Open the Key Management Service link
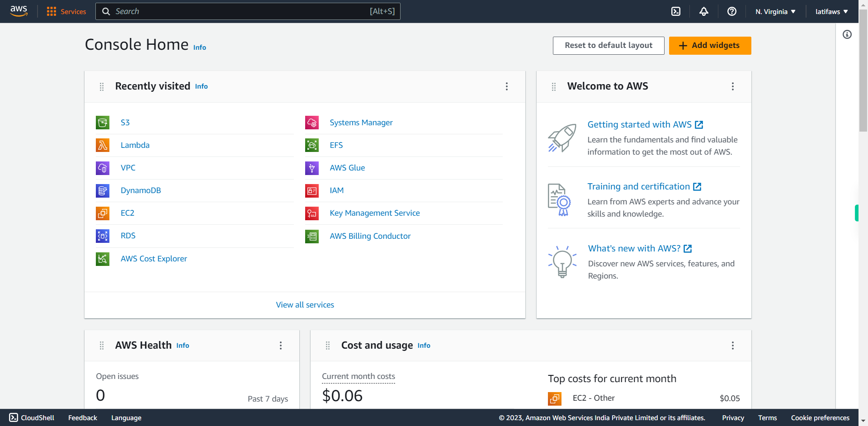868x426 pixels. (x=375, y=213)
